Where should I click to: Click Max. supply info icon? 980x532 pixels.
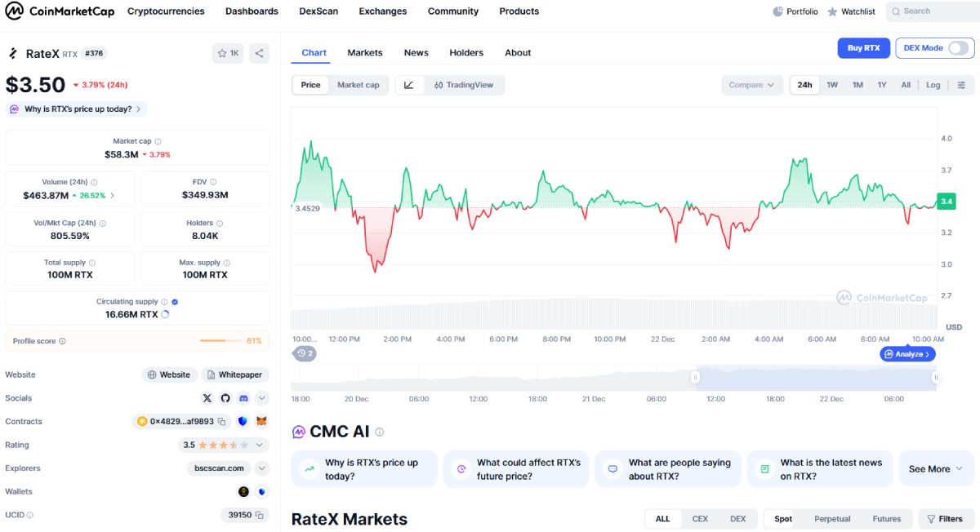point(227,263)
